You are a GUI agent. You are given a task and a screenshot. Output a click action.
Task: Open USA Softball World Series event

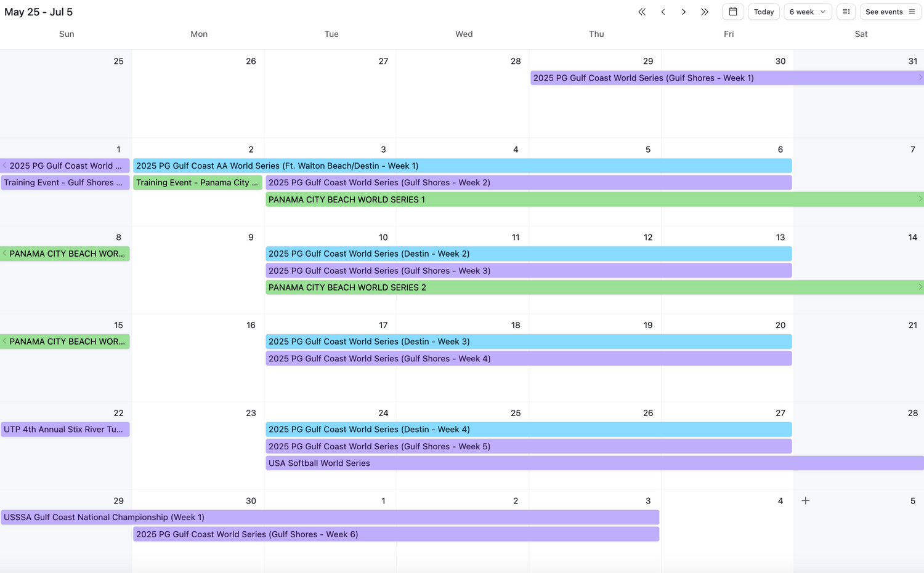[x=594, y=463]
